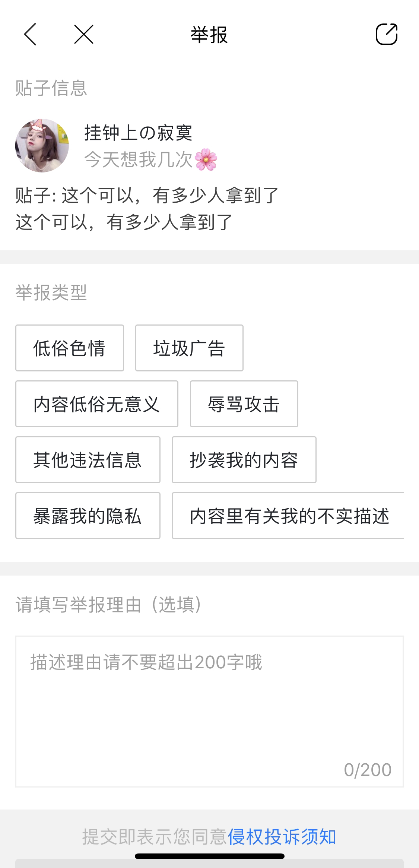The width and height of the screenshot is (419, 868).
Task: Close the report page with X icon
Action: click(84, 34)
